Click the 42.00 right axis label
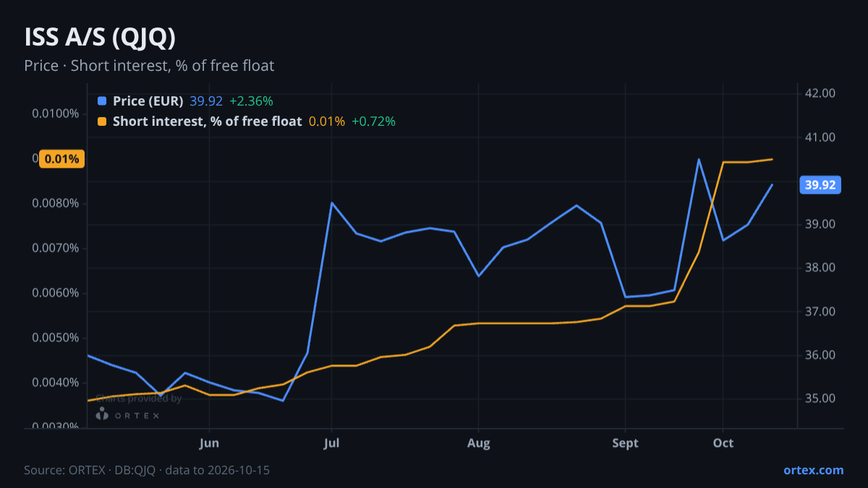This screenshot has height=488, width=868. [820, 93]
